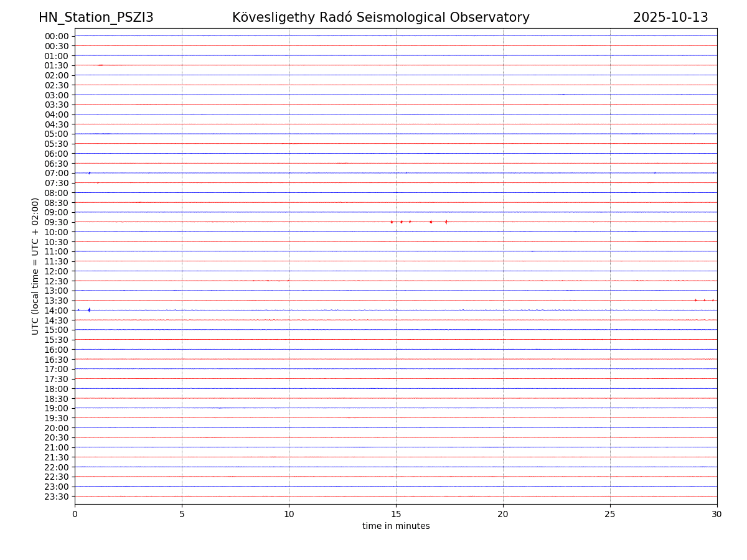Click the 25 tick on the minutes axis
The height and width of the screenshot is (560, 747).
pyautogui.click(x=610, y=514)
